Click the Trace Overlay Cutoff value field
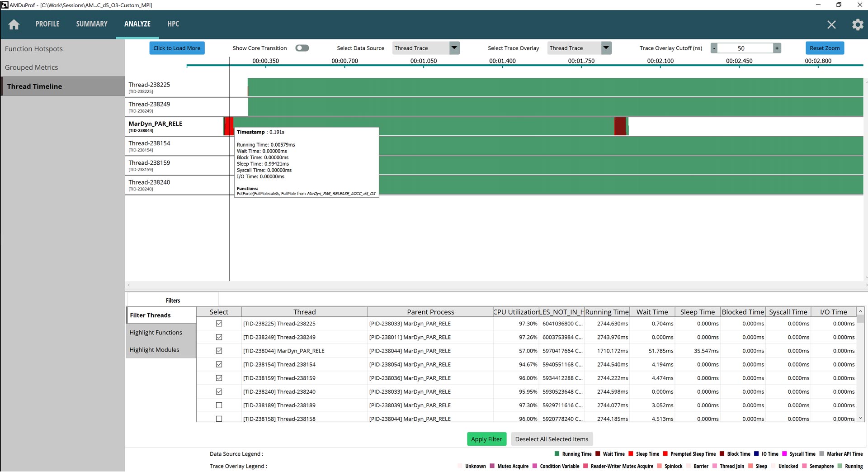Viewport: 868px width, 472px height. coord(745,48)
